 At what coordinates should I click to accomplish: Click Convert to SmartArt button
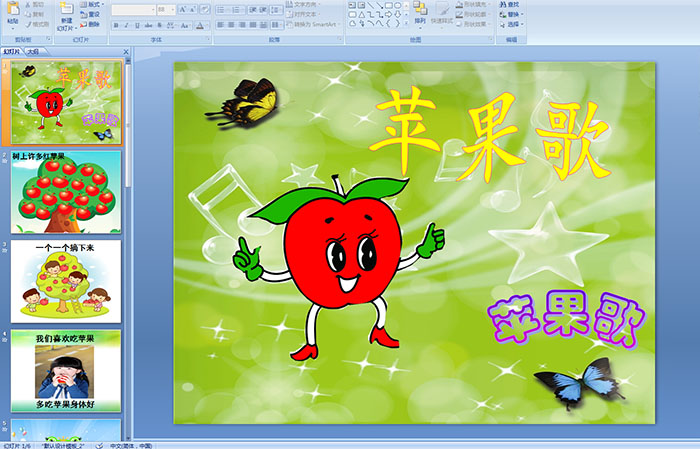[x=313, y=24]
